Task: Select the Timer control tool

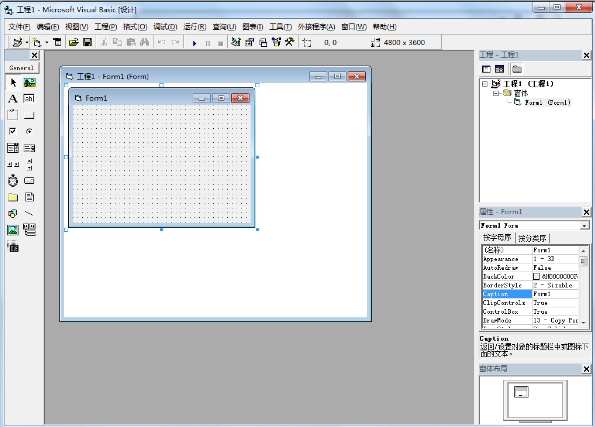Action: [x=13, y=181]
